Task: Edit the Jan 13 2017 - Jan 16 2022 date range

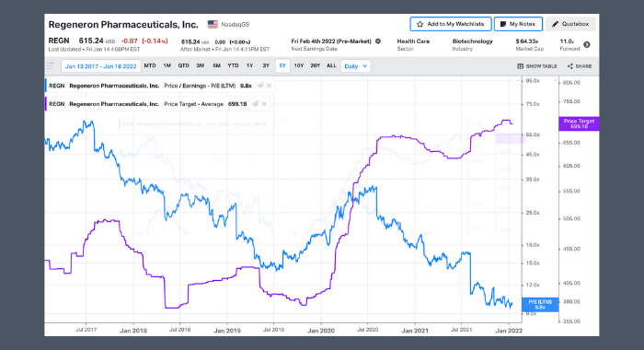Action: point(100,66)
